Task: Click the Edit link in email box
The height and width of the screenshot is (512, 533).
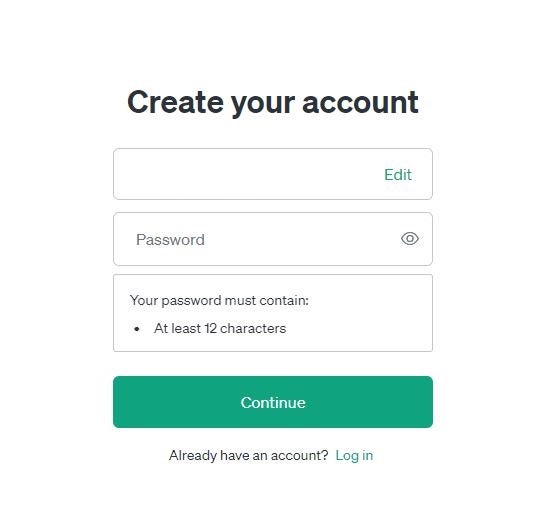Action: tap(398, 175)
